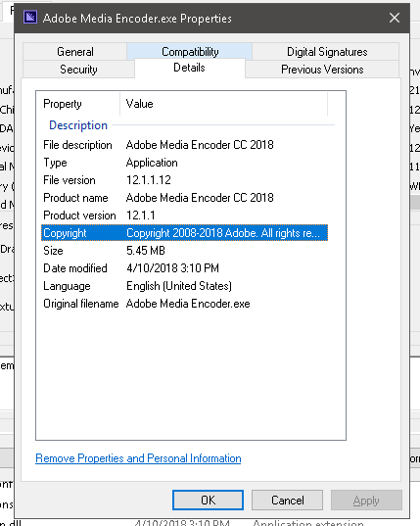Click Remove Properties and Personal Information link
The width and height of the screenshot is (420, 526).
tap(138, 458)
